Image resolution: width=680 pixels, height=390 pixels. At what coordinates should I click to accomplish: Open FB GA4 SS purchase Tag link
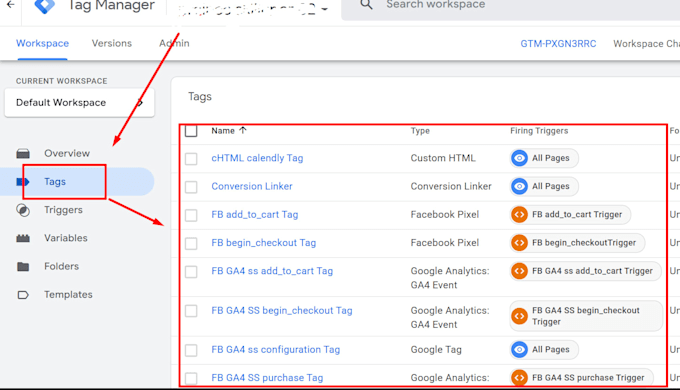(x=267, y=377)
